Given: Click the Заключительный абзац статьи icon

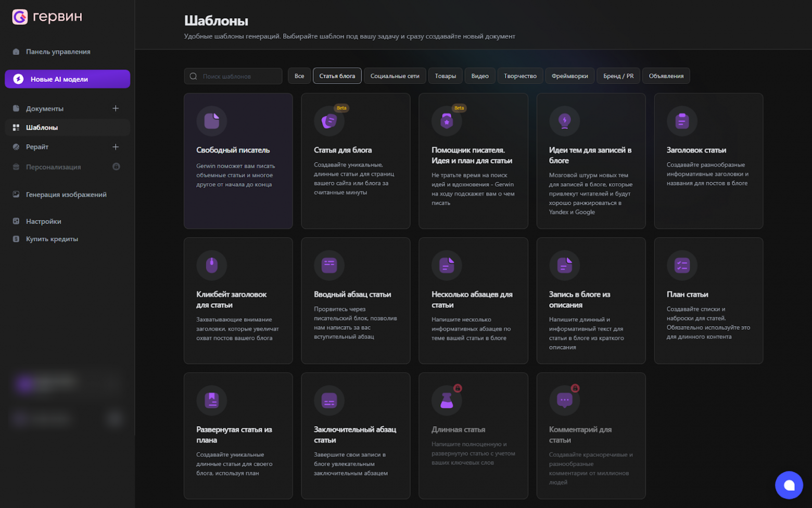Looking at the screenshot, I should [x=329, y=400].
